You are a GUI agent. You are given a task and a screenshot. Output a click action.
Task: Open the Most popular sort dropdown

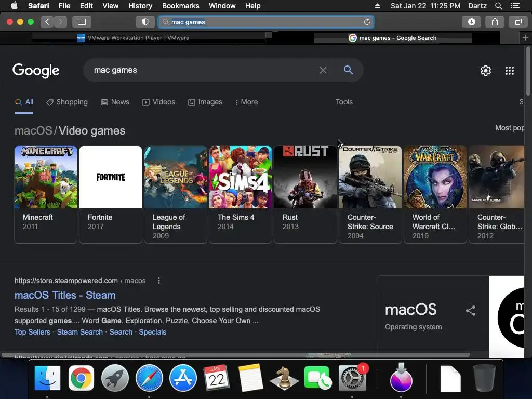point(509,128)
